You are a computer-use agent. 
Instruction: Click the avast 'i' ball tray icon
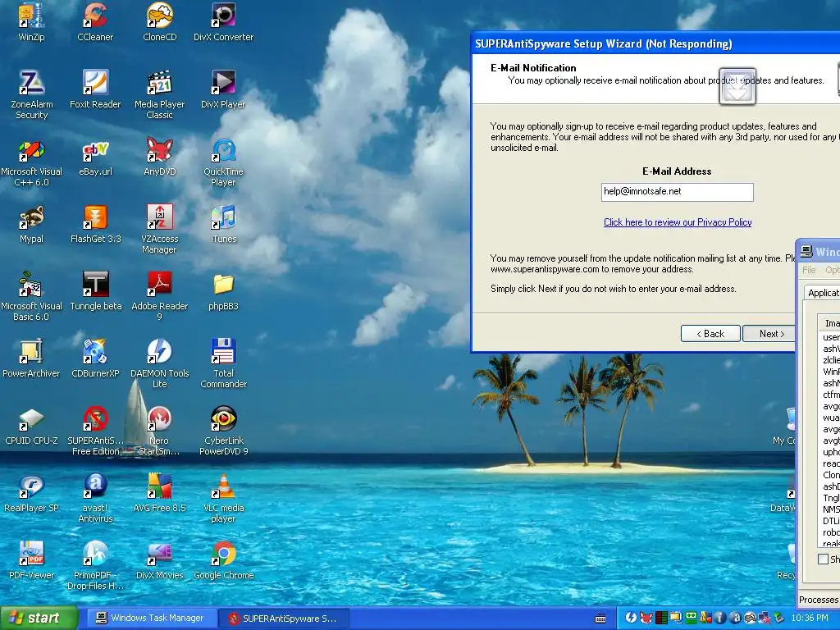(720, 618)
